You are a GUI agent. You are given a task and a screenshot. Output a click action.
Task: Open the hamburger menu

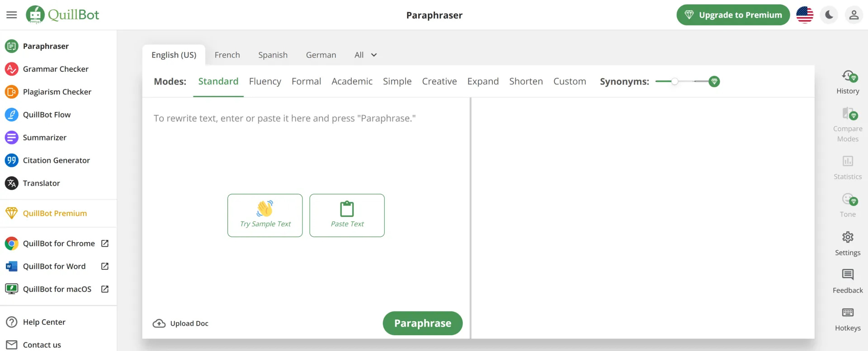coord(12,15)
